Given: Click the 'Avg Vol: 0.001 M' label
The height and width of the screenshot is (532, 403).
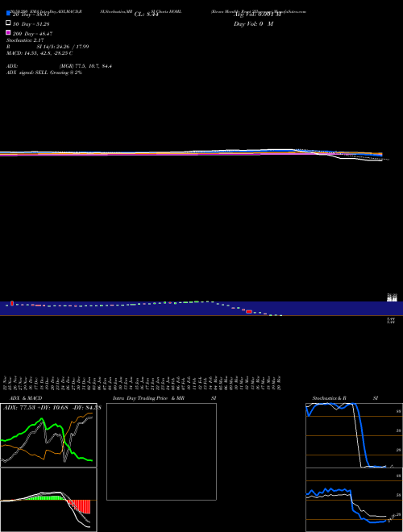Looking at the screenshot, I should [x=257, y=15].
